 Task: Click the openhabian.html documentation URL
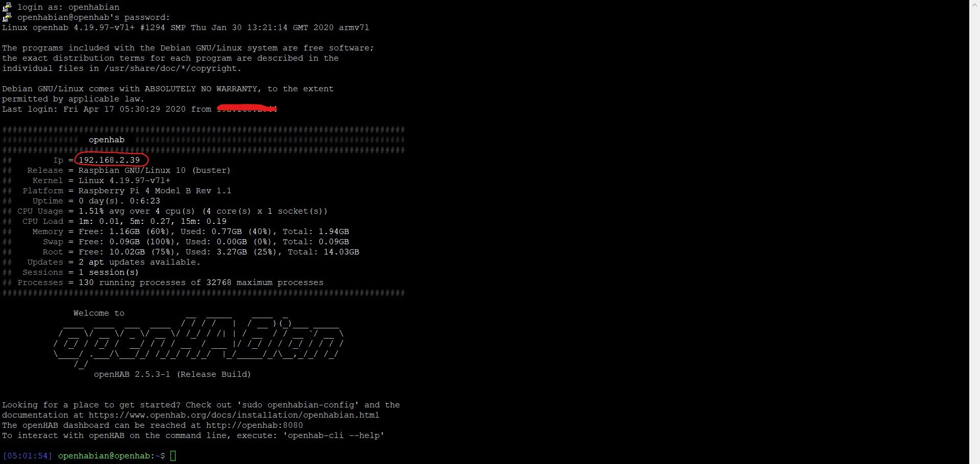click(234, 415)
